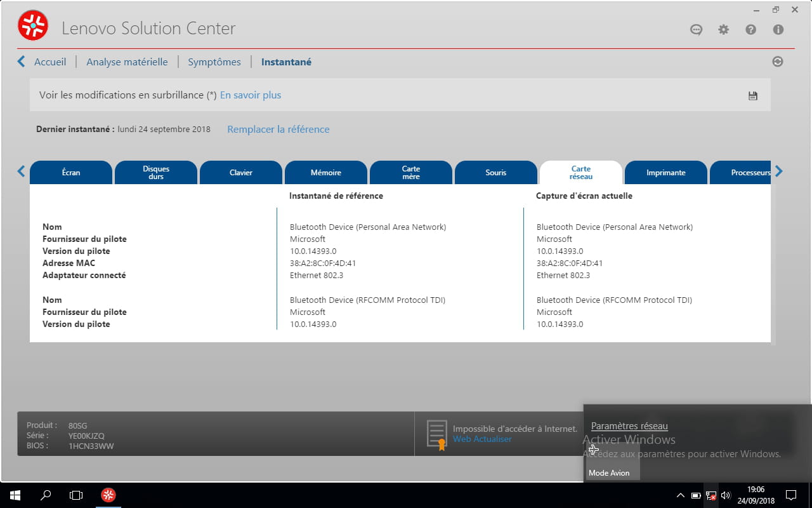Open taskbar search magnifier

pyautogui.click(x=46, y=495)
